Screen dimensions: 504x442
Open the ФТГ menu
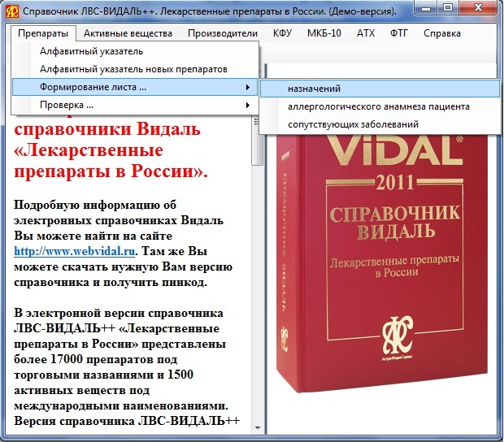pyautogui.click(x=399, y=33)
